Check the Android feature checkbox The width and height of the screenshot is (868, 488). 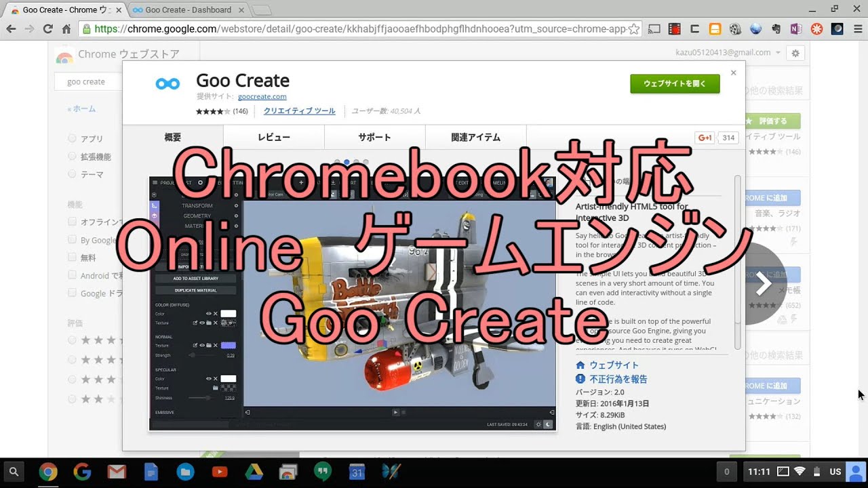pos(72,275)
